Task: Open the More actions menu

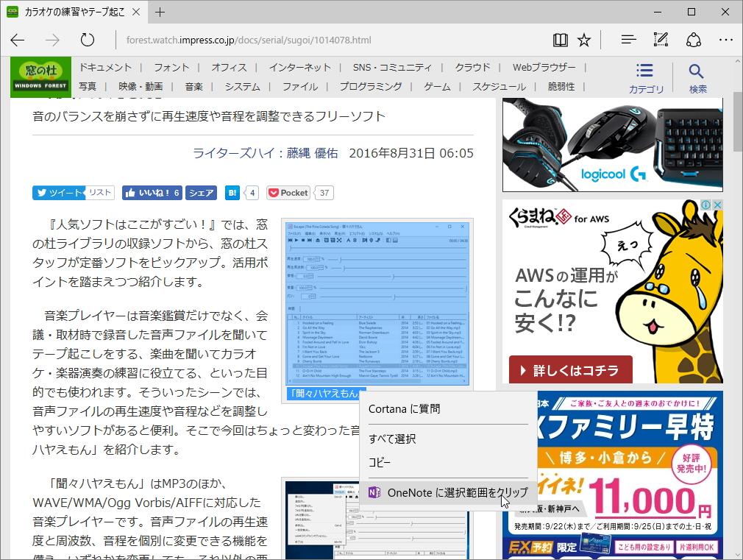Action: pos(726,40)
